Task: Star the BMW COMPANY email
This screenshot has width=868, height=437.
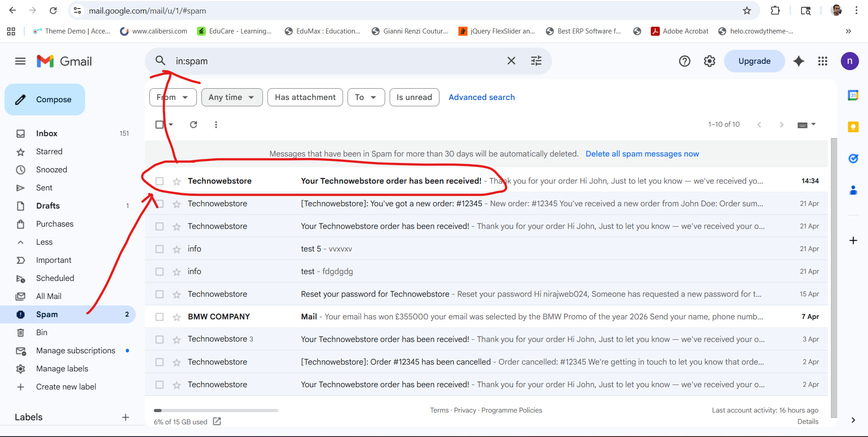Action: [177, 317]
